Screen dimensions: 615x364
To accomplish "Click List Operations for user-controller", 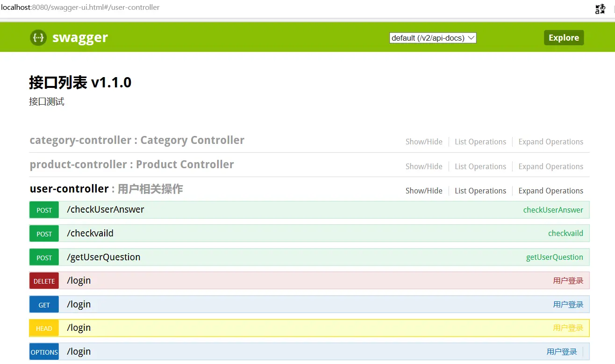I will 480,191.
